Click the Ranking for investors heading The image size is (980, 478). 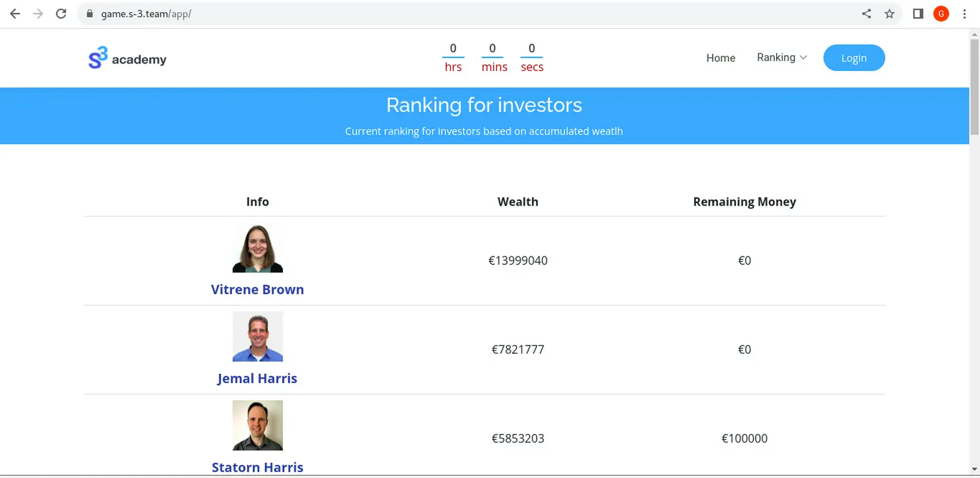(484, 105)
